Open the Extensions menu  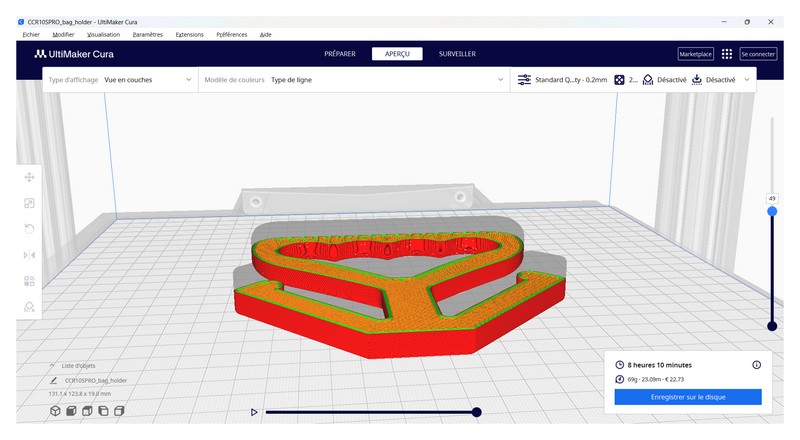[189, 34]
